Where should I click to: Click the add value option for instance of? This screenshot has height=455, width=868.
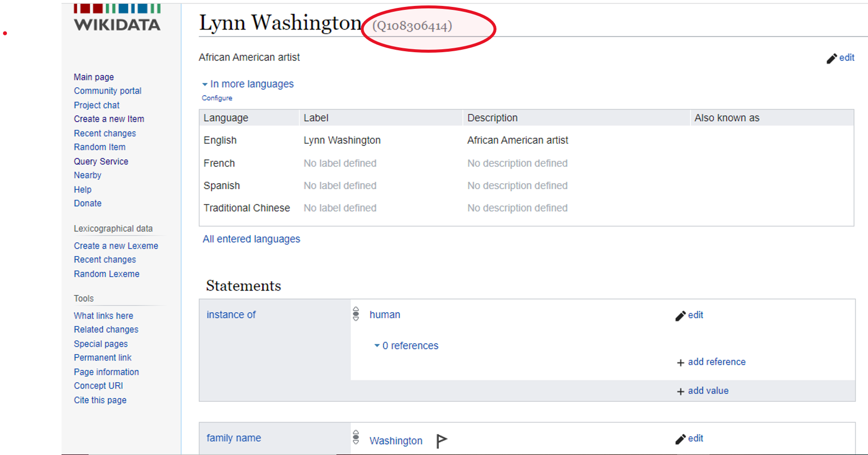pyautogui.click(x=702, y=390)
